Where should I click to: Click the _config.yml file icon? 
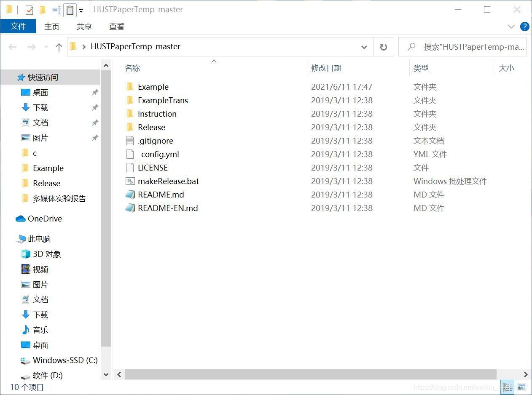[130, 154]
